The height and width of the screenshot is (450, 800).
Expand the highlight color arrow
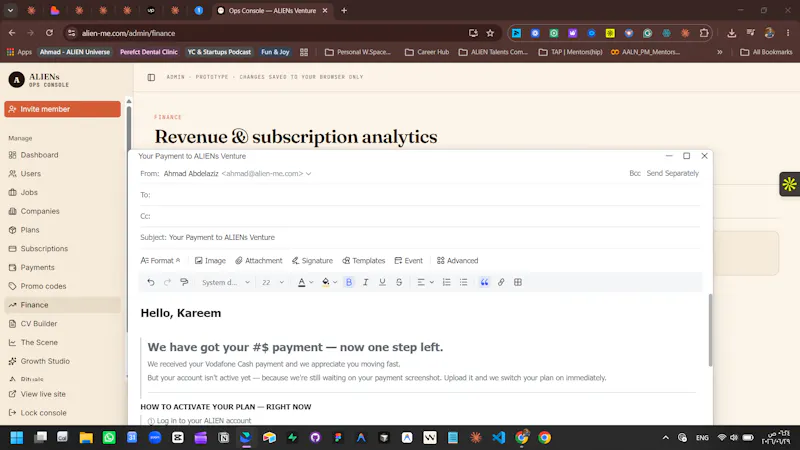[335, 282]
